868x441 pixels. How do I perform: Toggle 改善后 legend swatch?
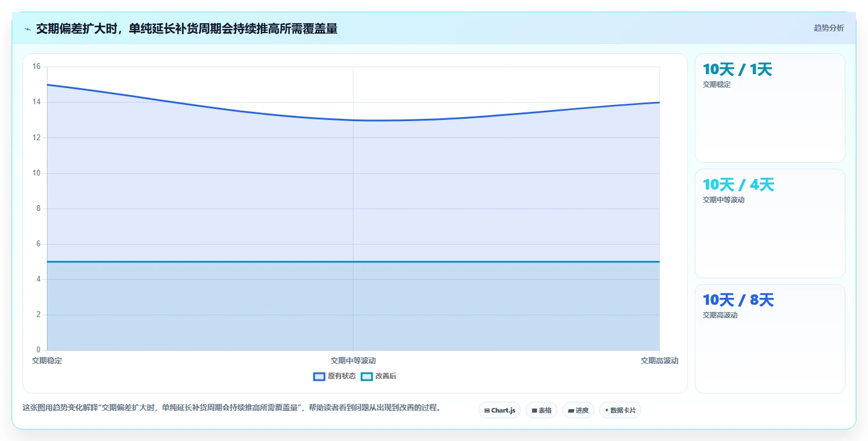[x=367, y=376]
